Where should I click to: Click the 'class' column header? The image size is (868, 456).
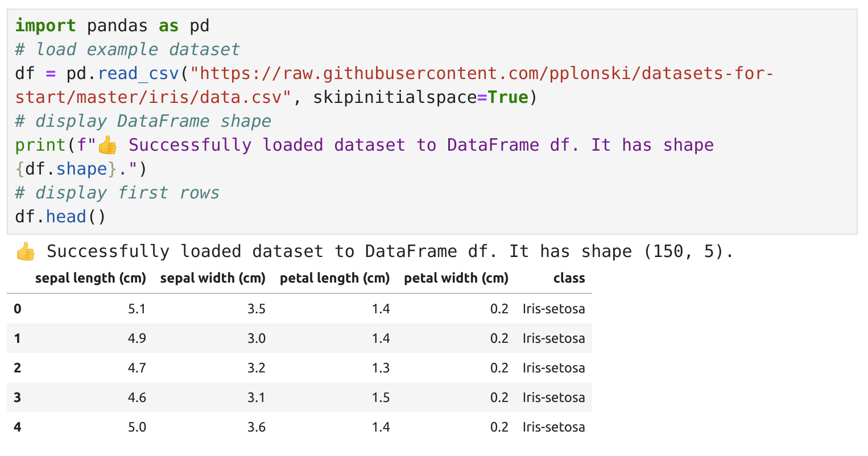(569, 278)
